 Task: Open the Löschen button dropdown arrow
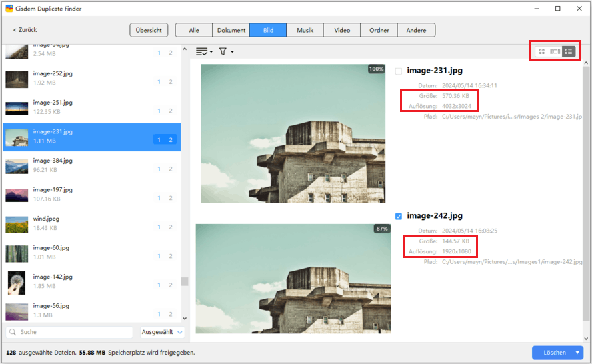point(577,352)
